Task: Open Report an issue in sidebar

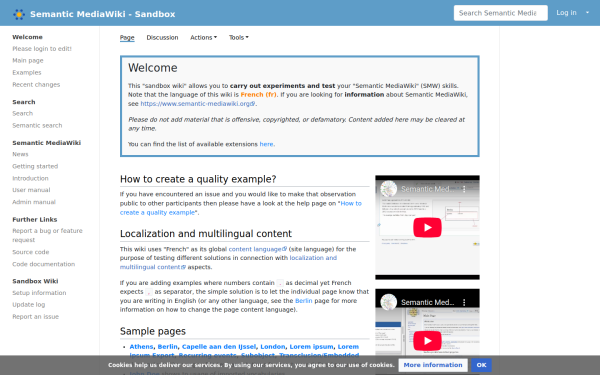Action: pyautogui.click(x=35, y=317)
